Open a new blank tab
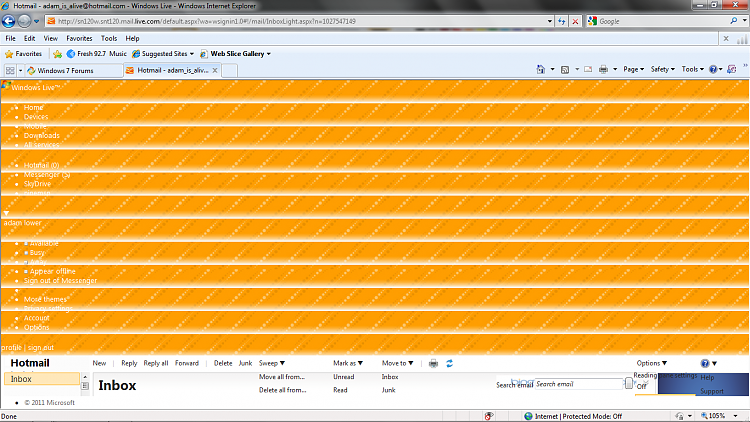 (x=230, y=71)
